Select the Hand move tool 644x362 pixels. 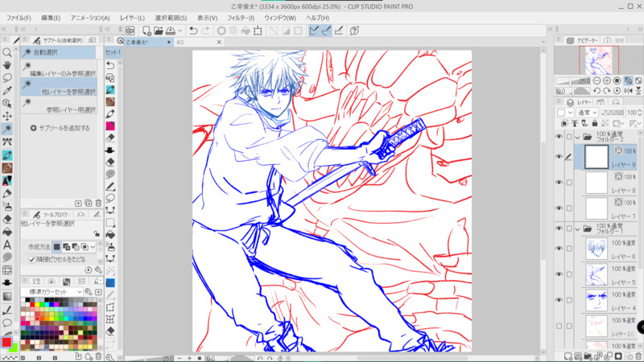7,65
